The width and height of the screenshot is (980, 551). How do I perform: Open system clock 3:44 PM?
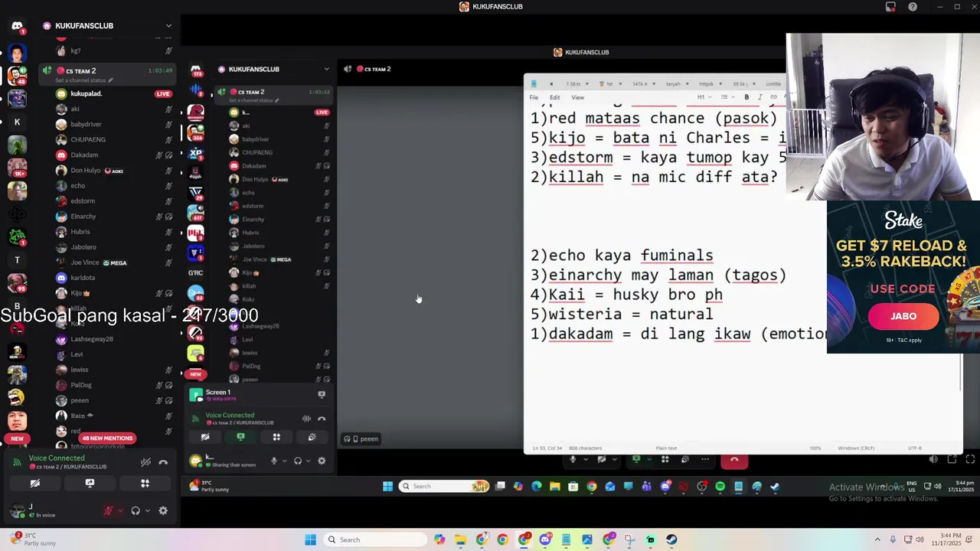(x=948, y=540)
